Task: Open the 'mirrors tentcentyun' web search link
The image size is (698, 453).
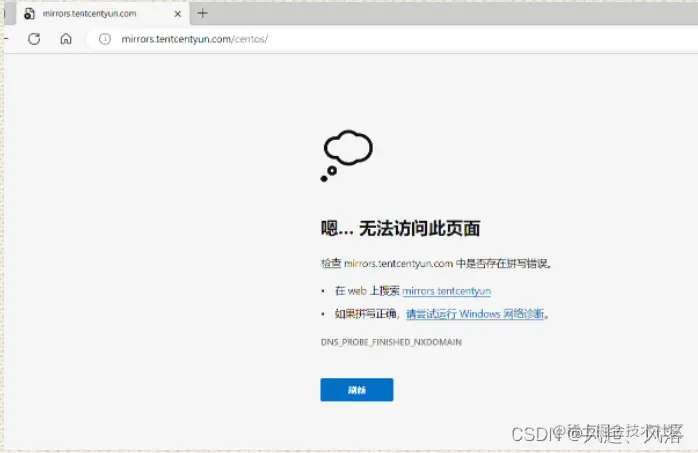Action: 446,291
